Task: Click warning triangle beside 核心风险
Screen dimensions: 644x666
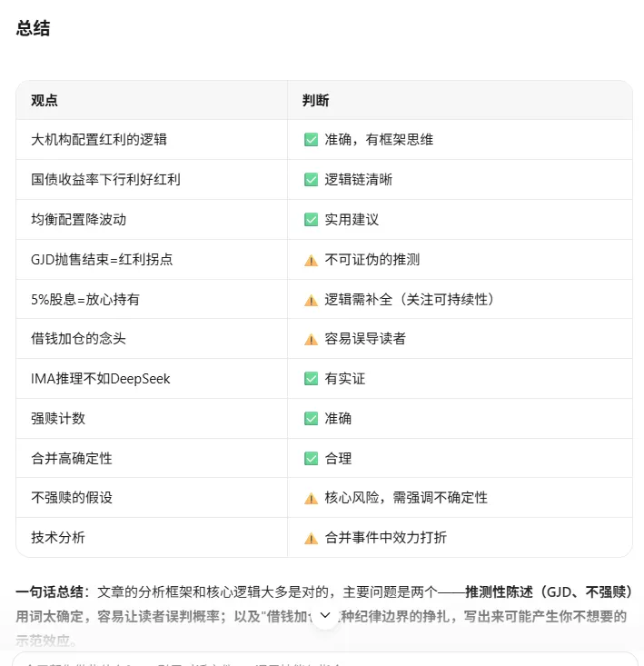Action: coord(312,498)
